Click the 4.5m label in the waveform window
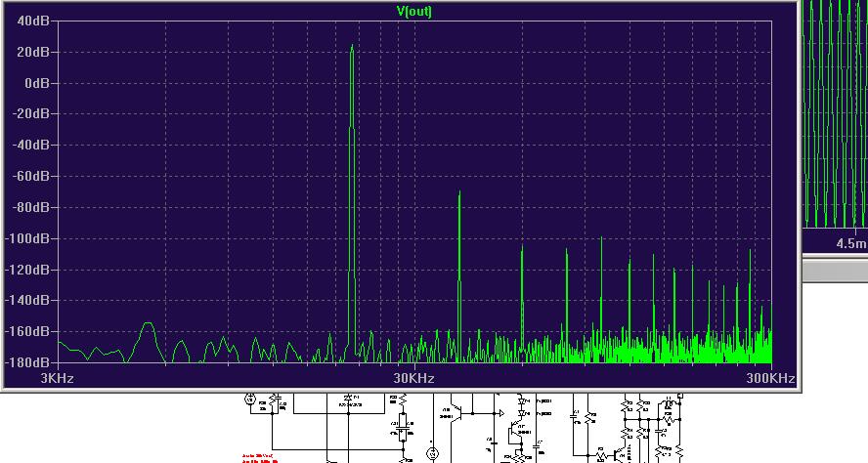Screen dimensions: 868x463 [x=851, y=243]
